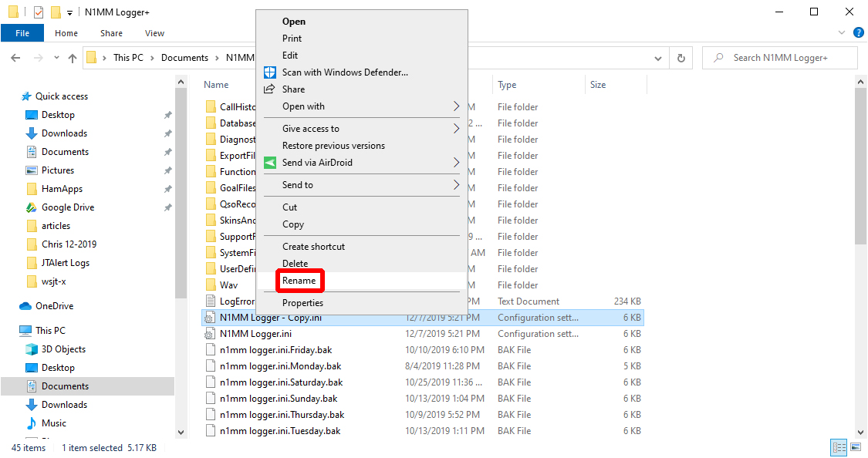Click the blue Help question mark icon

click(859, 32)
